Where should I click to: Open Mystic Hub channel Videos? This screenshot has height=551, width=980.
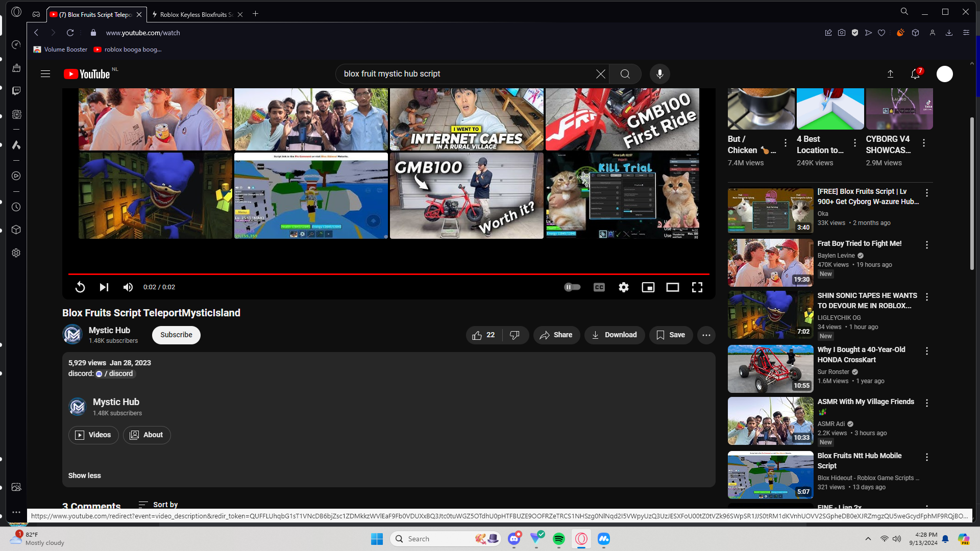[x=93, y=435]
